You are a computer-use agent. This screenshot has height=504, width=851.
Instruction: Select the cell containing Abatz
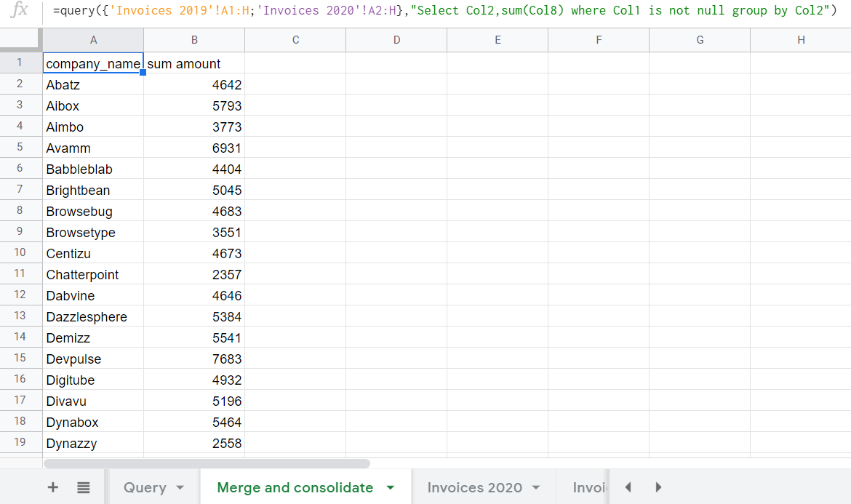[x=93, y=84]
